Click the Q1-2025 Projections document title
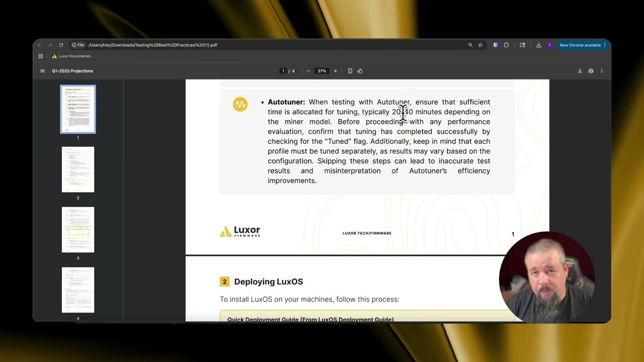This screenshot has width=644, height=362. click(72, 71)
